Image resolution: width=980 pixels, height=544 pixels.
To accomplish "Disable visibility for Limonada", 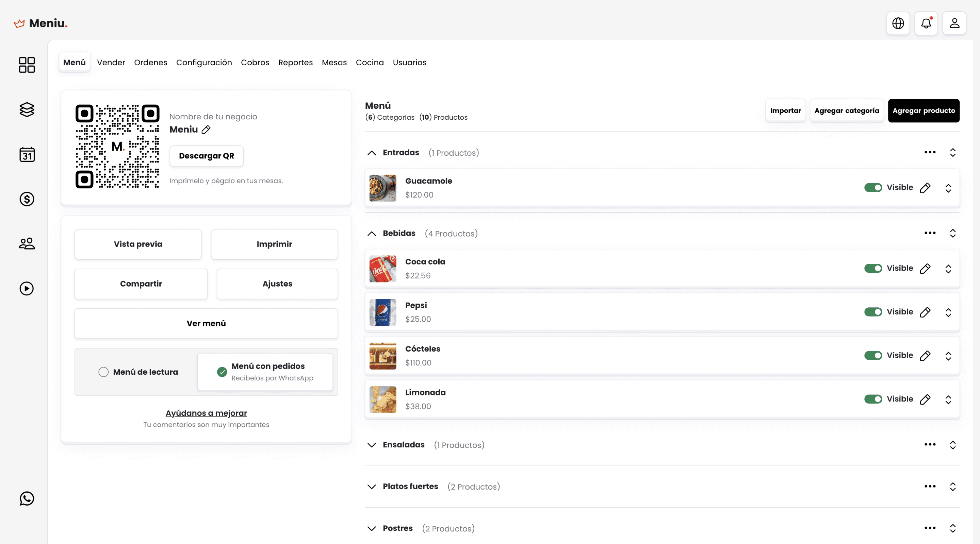I will [873, 399].
